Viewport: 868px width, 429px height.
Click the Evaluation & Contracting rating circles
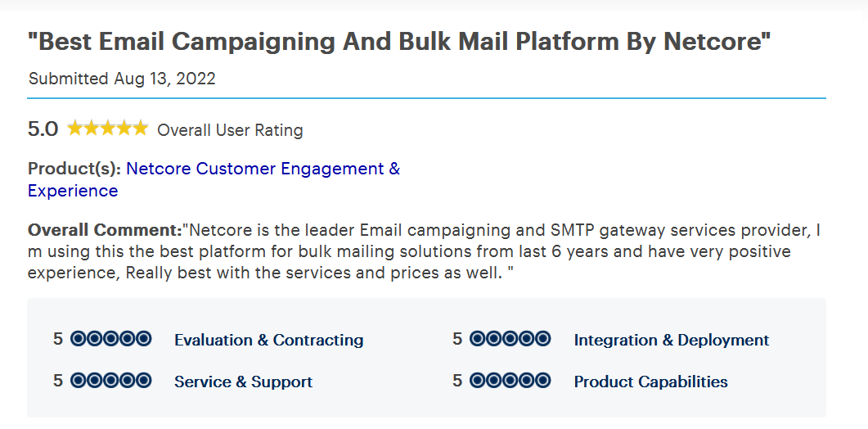(x=110, y=339)
